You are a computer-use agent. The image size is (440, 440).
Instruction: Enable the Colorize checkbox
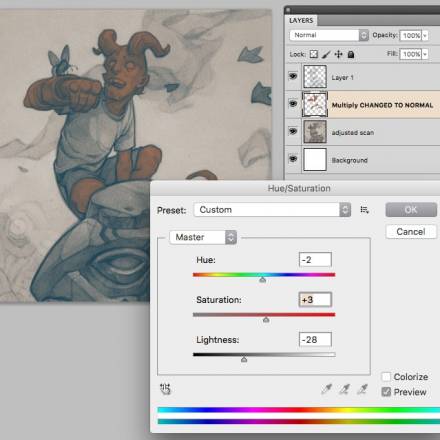pyautogui.click(x=386, y=377)
